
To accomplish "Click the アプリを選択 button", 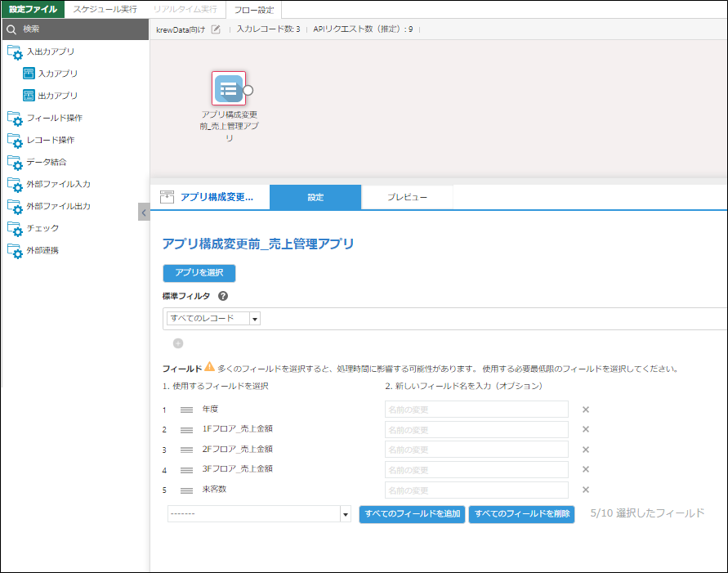I will (x=199, y=273).
